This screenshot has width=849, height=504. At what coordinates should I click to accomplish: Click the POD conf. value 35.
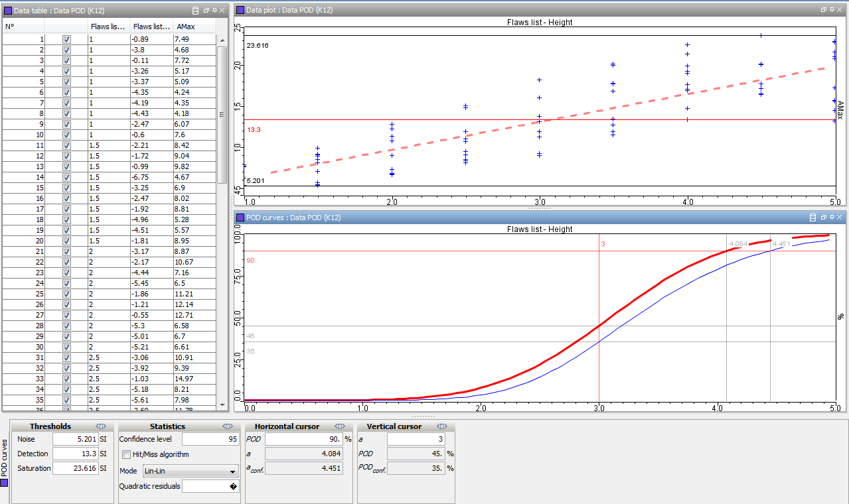pos(416,468)
